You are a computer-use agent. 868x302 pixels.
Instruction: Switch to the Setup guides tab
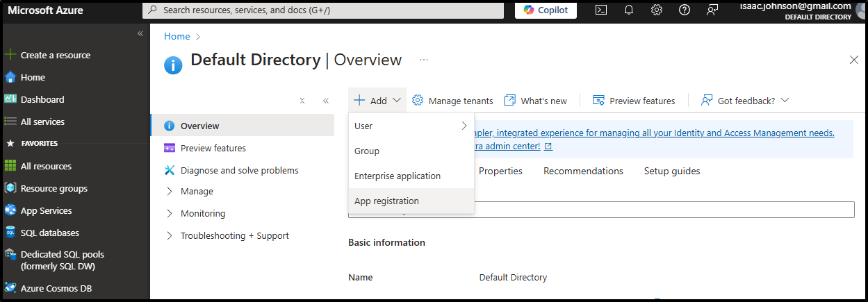tap(672, 171)
